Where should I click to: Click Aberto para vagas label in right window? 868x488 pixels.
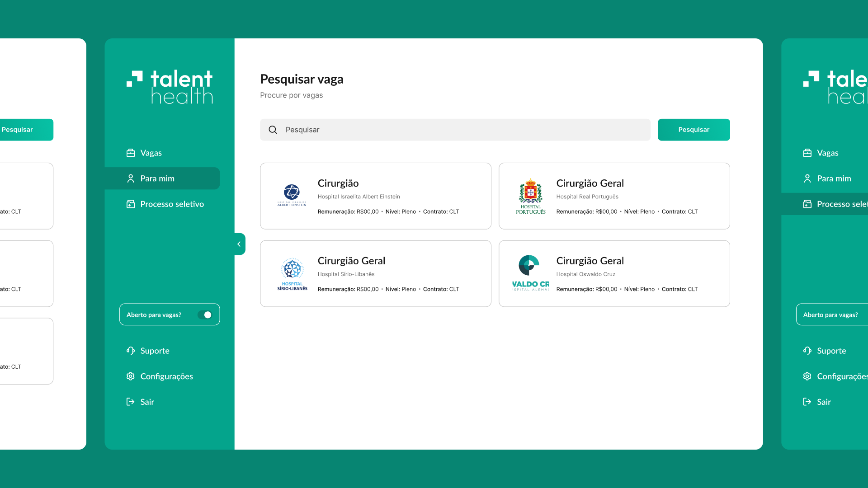point(830,315)
